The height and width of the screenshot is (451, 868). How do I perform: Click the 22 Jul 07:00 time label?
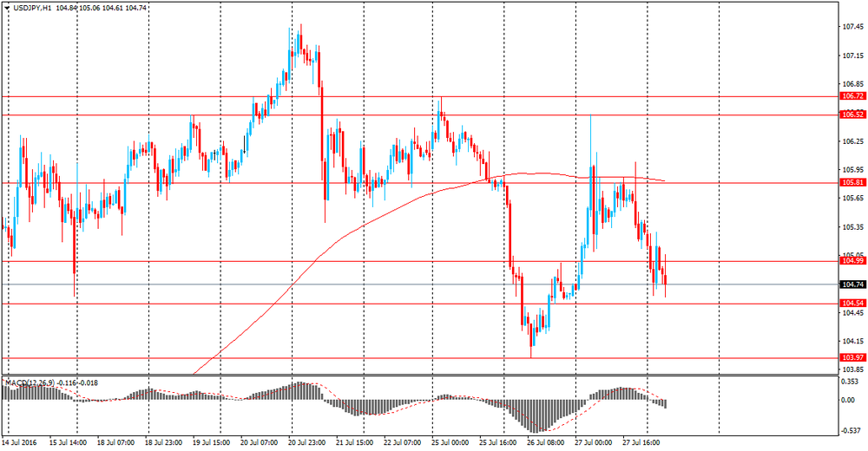pyautogui.click(x=402, y=442)
